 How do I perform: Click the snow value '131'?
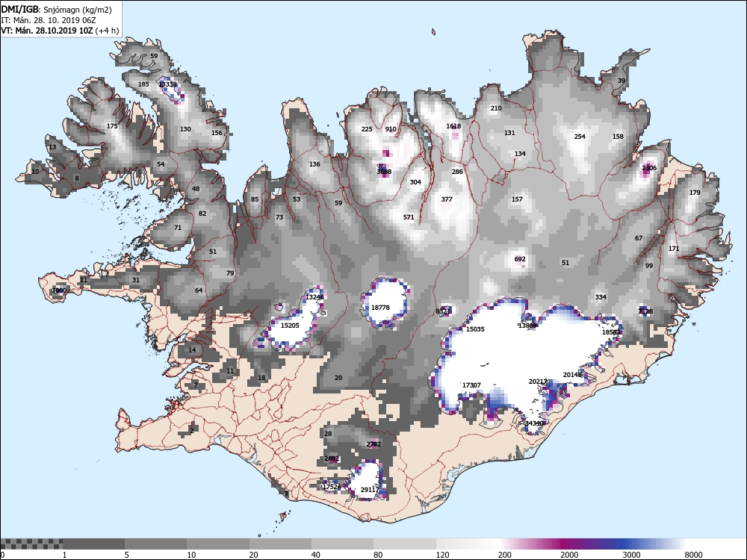(509, 133)
